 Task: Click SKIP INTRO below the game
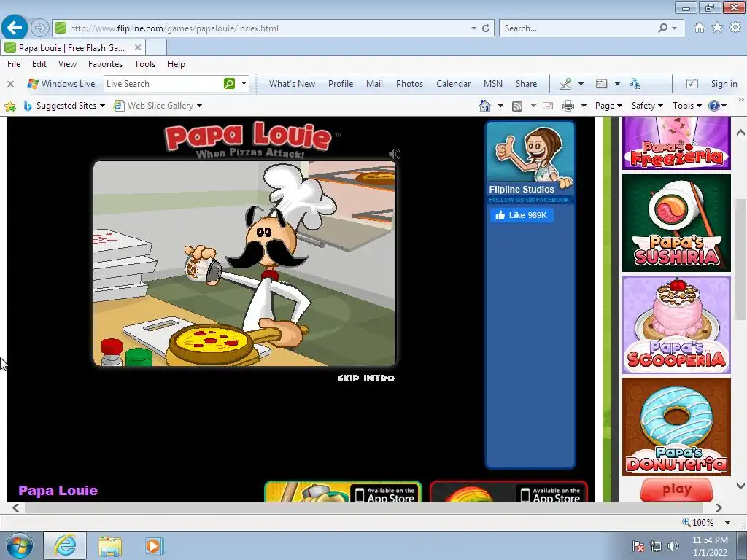[x=366, y=378]
